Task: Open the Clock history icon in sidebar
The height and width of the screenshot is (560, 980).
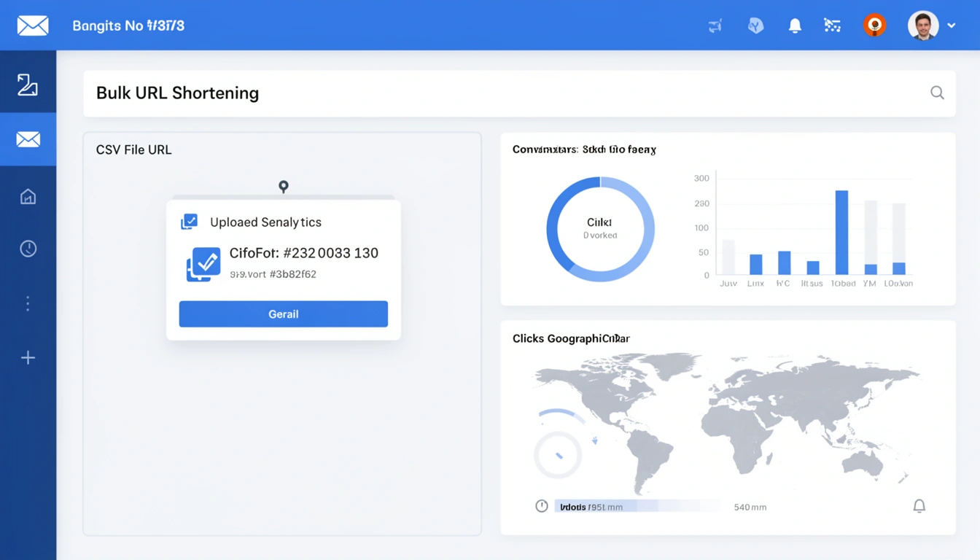Action: [28, 248]
